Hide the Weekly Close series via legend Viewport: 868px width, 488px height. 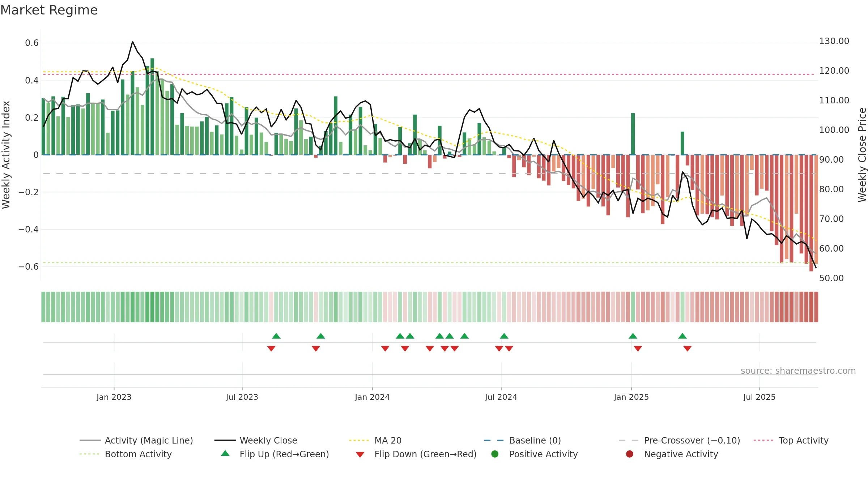[256, 440]
